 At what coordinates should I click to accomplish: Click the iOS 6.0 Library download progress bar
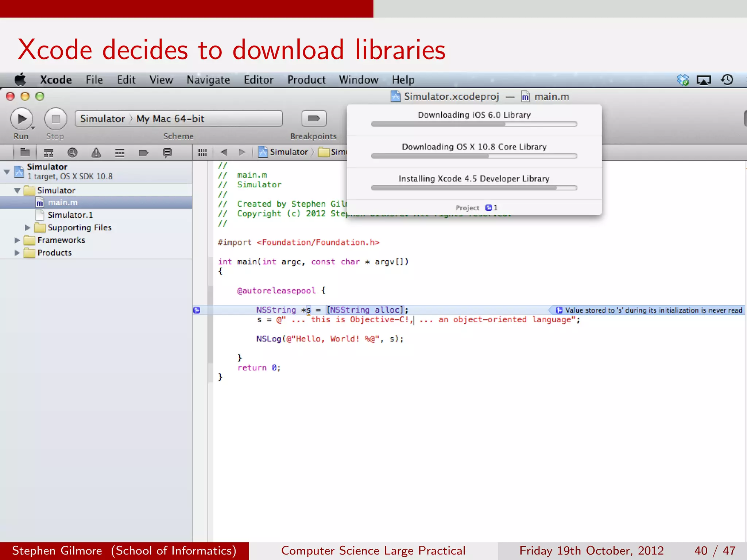click(x=474, y=124)
